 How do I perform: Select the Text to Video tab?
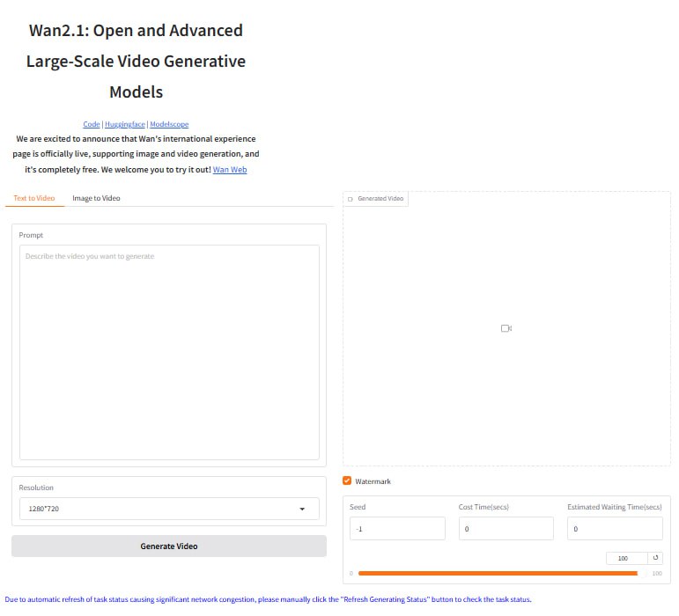coord(34,198)
